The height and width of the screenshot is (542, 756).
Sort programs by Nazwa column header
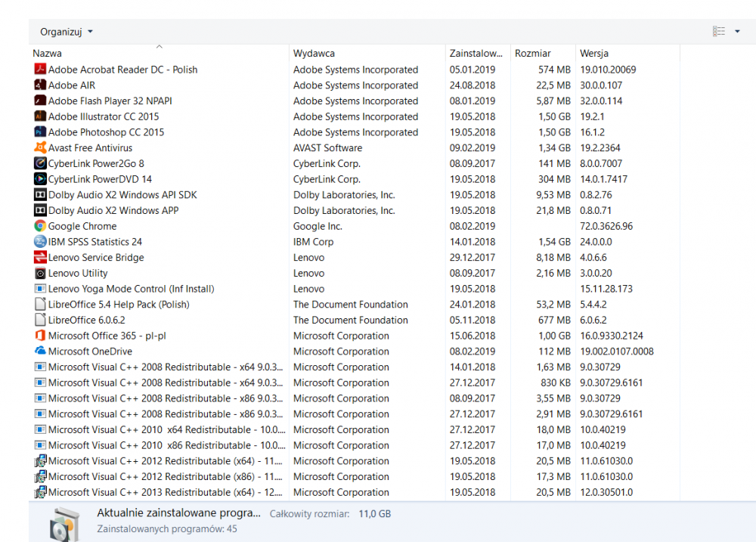click(48, 54)
